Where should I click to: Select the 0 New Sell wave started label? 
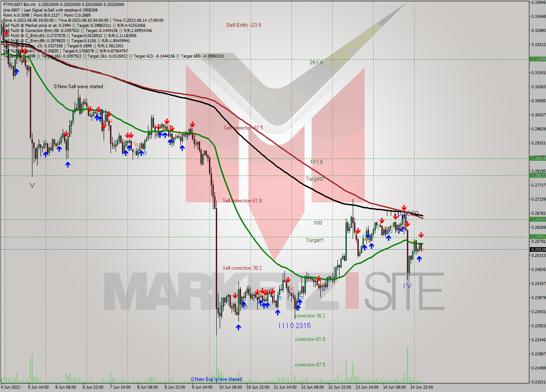78,86
